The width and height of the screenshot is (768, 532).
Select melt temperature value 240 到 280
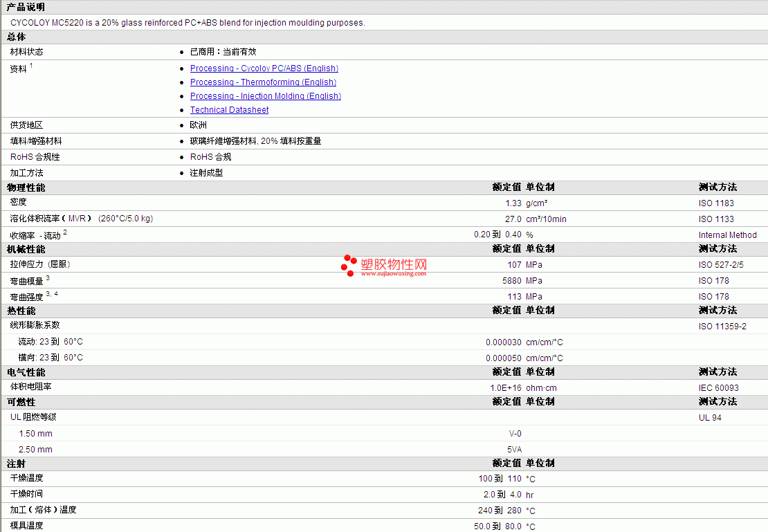[x=500, y=511]
